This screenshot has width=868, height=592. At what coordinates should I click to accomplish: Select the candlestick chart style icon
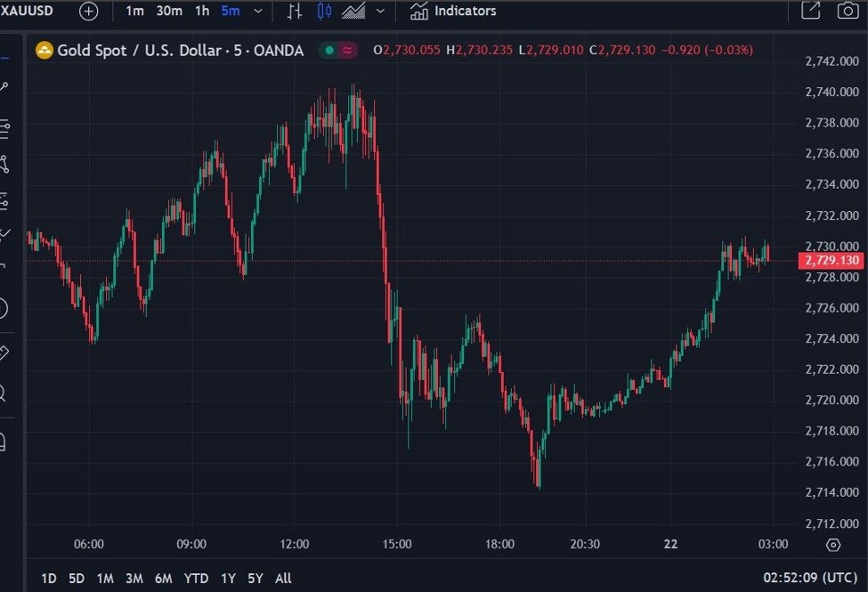[x=324, y=12]
